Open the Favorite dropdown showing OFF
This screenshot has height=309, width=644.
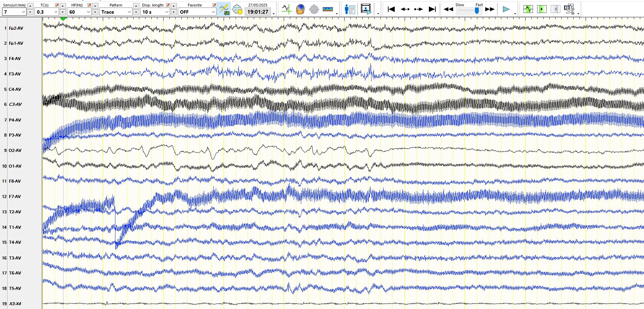pos(197,12)
